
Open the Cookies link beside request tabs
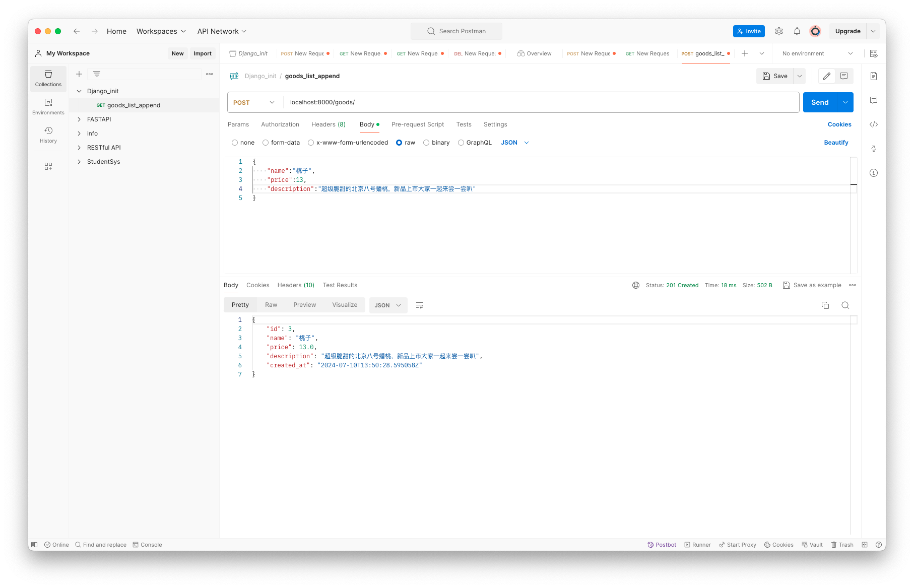[x=839, y=124]
